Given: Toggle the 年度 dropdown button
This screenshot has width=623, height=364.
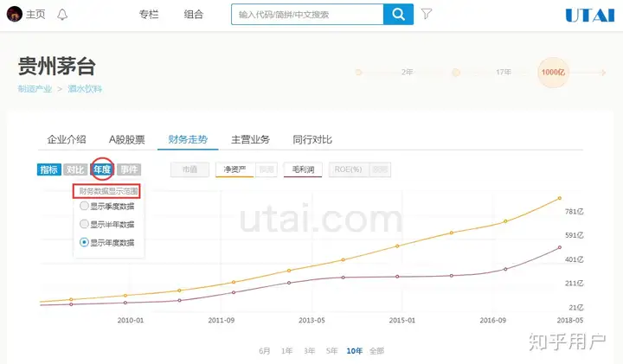Looking at the screenshot, I should [102, 169].
